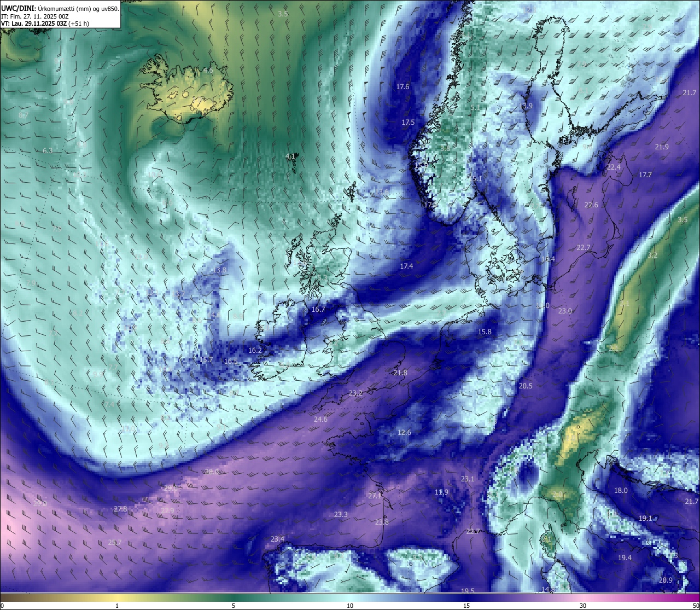Click the 5 tick label on the color scale
Image resolution: width=700 pixels, height=610 pixels.
click(x=234, y=606)
